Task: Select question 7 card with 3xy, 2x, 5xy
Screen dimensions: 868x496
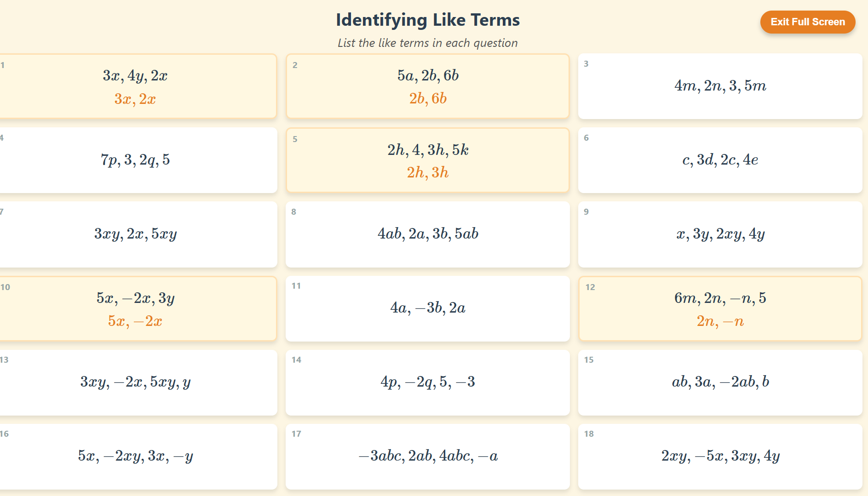Action: coord(135,234)
